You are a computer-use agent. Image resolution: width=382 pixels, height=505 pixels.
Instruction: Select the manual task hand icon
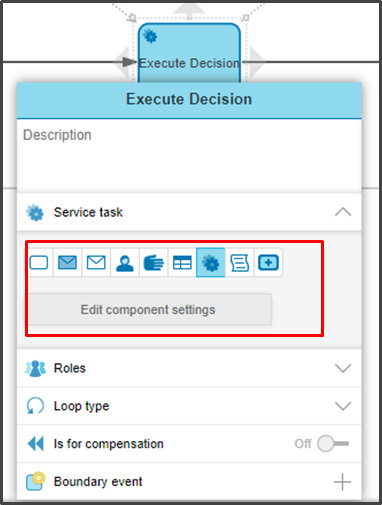click(153, 262)
